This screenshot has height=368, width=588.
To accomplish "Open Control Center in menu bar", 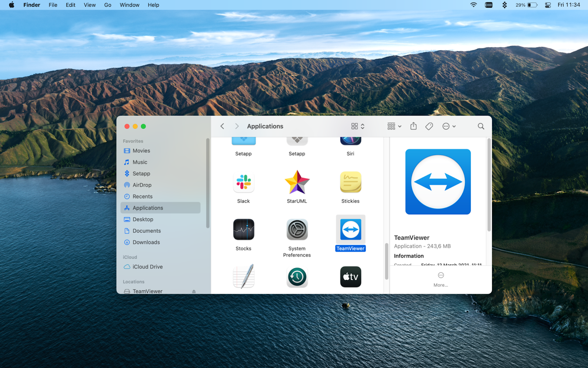I will 548,5.
